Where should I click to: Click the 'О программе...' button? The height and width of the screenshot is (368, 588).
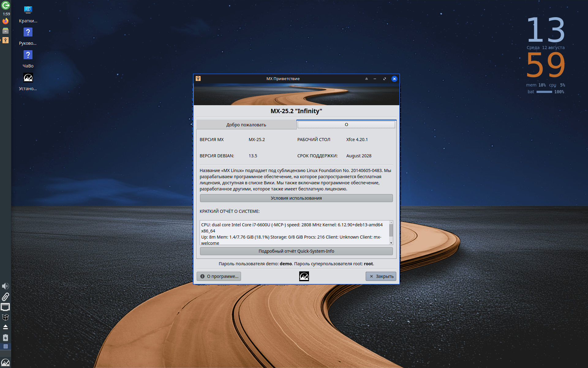tap(219, 276)
